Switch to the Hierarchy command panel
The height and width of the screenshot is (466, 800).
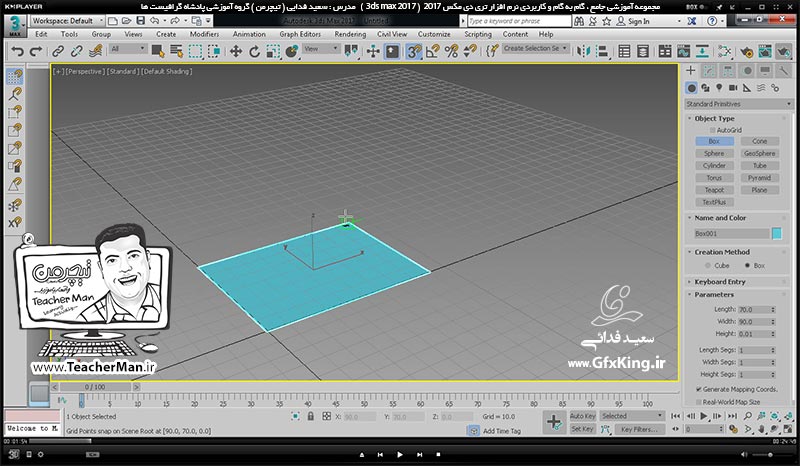pyautogui.click(x=728, y=71)
